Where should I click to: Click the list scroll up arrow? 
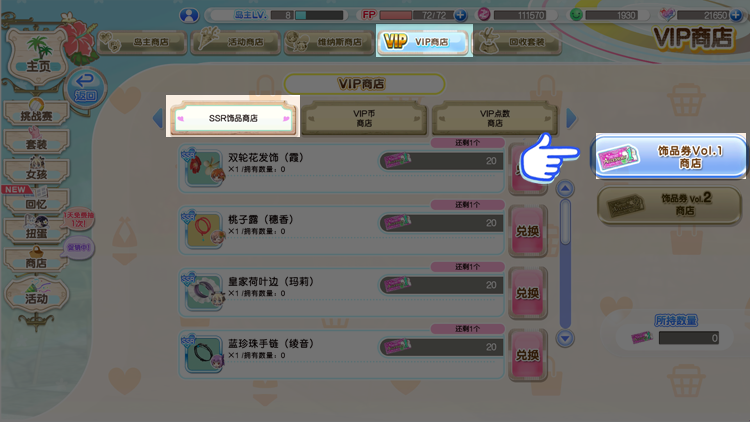click(x=565, y=189)
